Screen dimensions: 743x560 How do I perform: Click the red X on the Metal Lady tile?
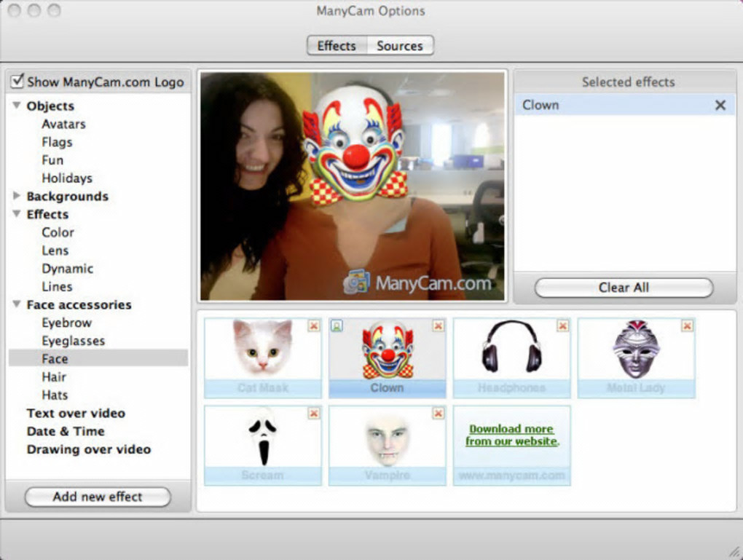(687, 326)
